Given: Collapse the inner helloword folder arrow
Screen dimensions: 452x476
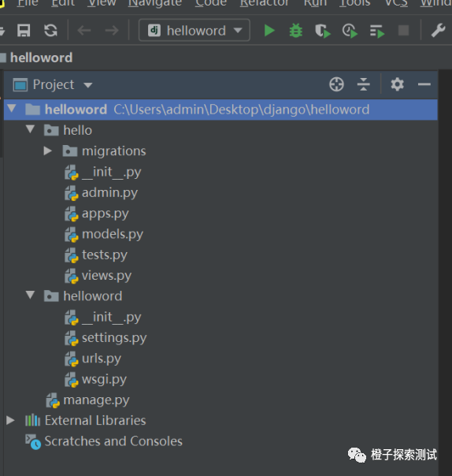Looking at the screenshot, I should 30,295.
